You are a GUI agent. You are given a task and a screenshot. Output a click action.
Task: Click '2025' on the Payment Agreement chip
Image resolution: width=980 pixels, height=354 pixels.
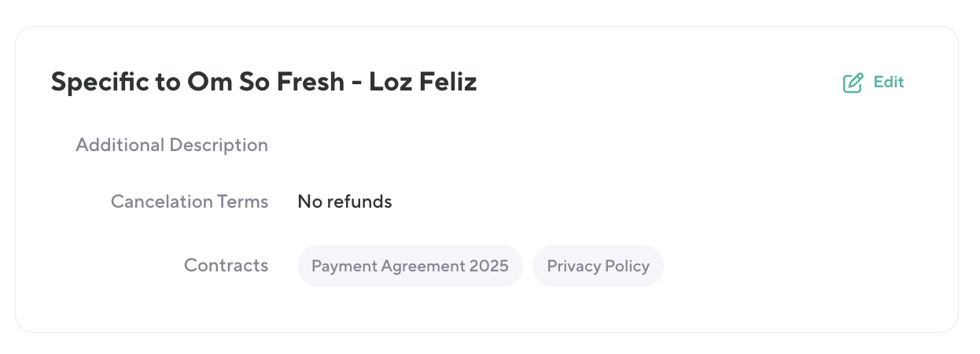tap(488, 266)
